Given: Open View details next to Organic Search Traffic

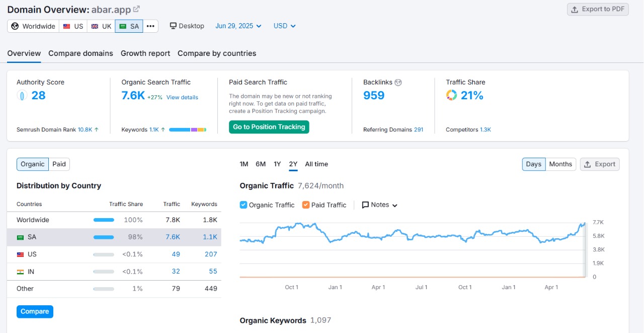Looking at the screenshot, I should (x=182, y=97).
